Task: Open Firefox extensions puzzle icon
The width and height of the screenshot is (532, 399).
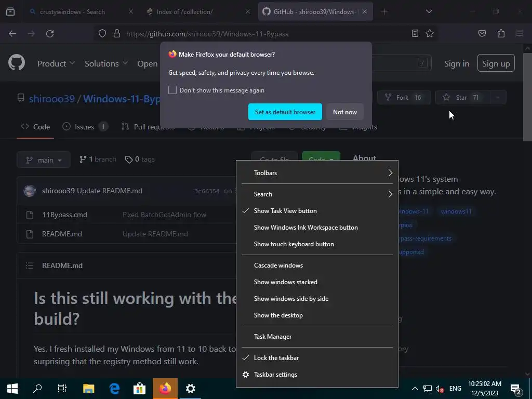Action: pos(501,33)
